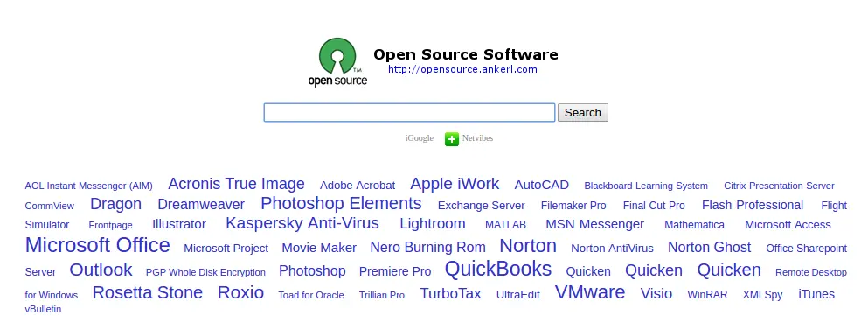Click the Photoshop Elements tag

341,203
